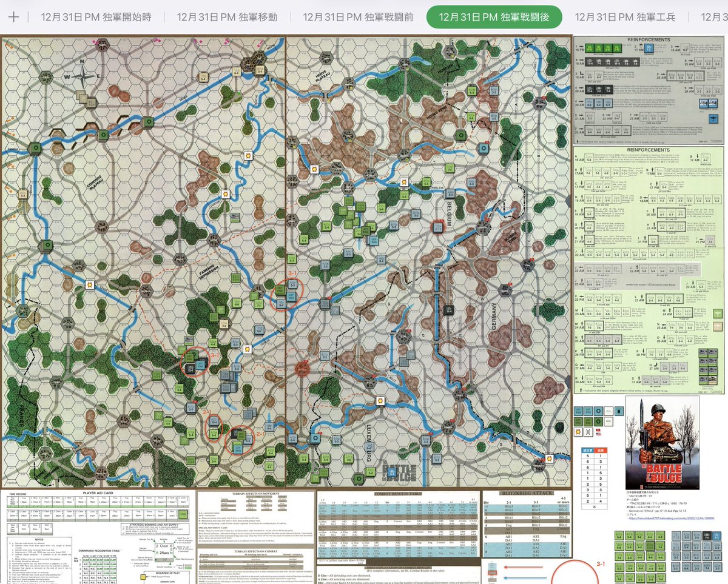Select the explosion marker in the legend
Image resolution: width=728 pixels, height=584 pixels.
click(578, 432)
